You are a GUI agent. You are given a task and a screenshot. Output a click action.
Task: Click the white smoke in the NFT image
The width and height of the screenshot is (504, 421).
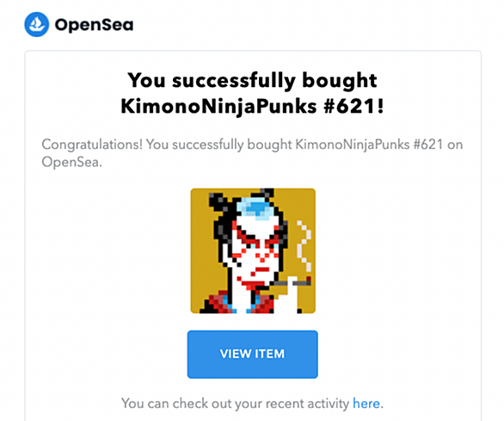click(x=304, y=245)
